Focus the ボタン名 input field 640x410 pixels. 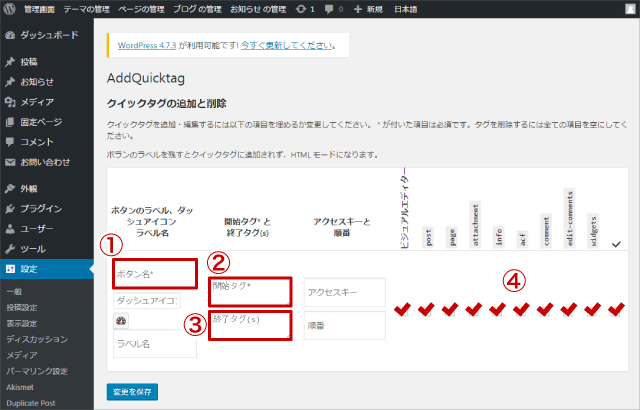[x=155, y=274]
